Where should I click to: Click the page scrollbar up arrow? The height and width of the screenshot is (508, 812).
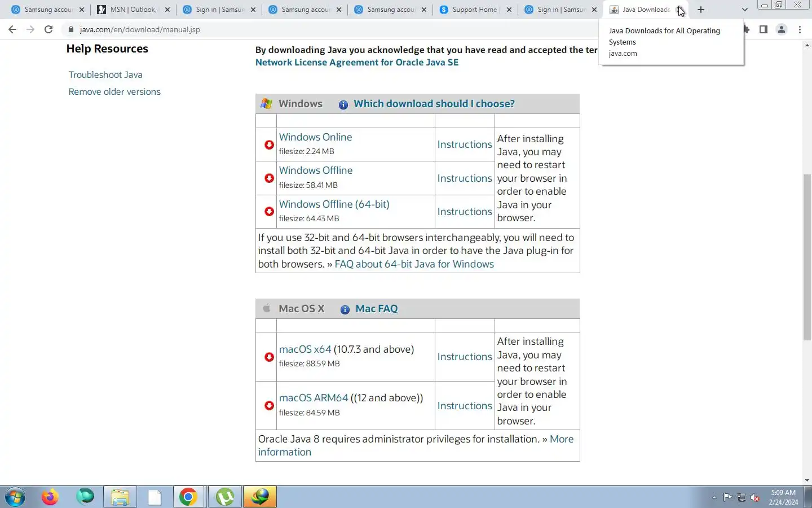[x=807, y=44]
